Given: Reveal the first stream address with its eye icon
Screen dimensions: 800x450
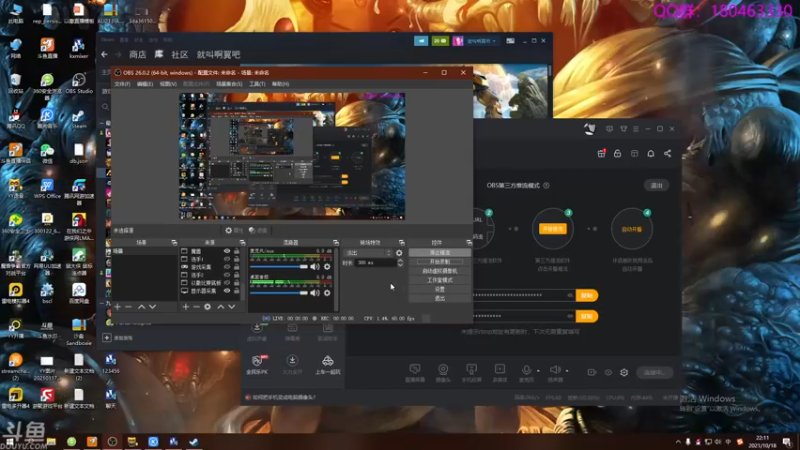Looking at the screenshot, I should pyautogui.click(x=570, y=295).
